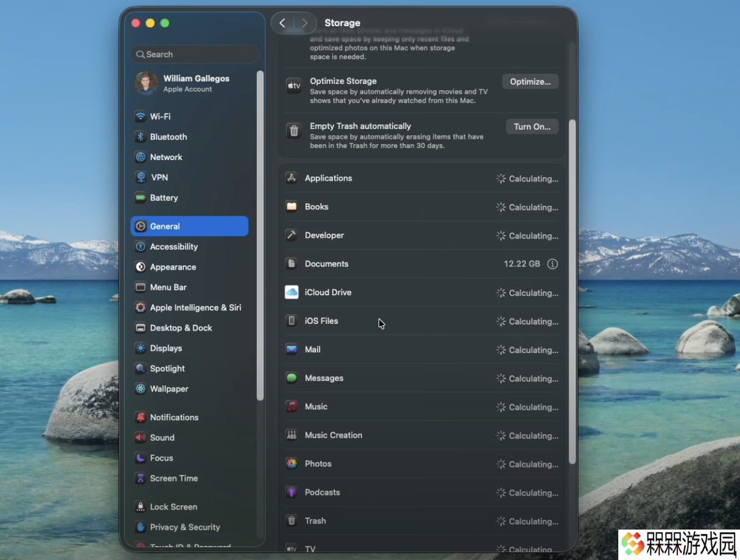This screenshot has width=740, height=560.
Task: Click the sidebar vertical scrollbar
Action: (260, 236)
